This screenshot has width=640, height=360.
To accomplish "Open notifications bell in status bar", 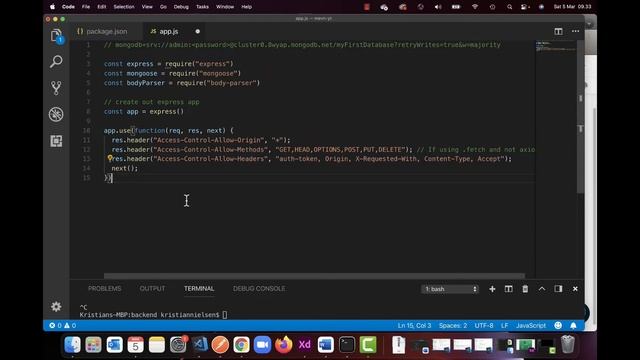I will [573, 325].
